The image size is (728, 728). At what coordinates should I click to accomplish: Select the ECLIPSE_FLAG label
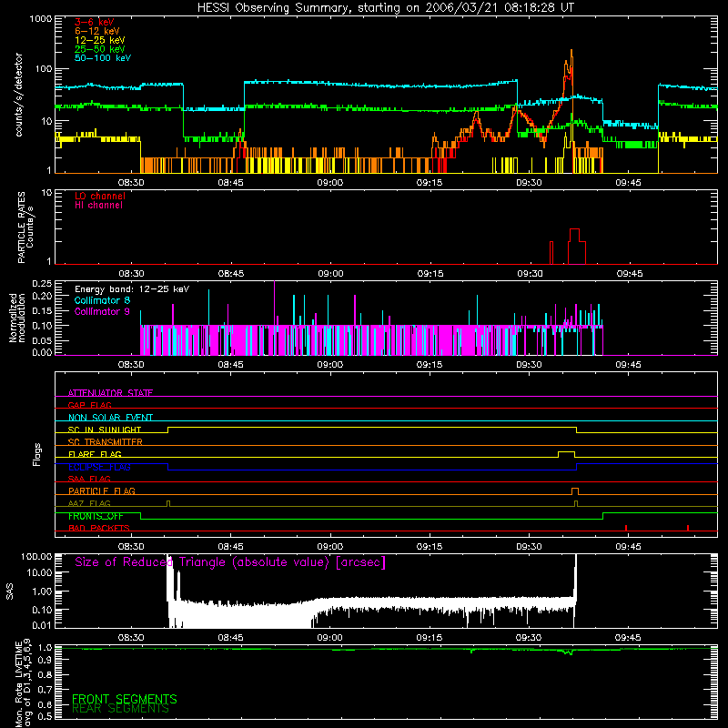[99, 467]
